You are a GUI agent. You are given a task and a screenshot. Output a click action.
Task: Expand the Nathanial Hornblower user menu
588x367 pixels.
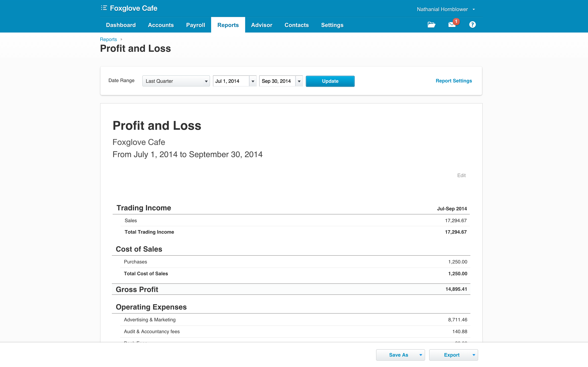coord(473,9)
